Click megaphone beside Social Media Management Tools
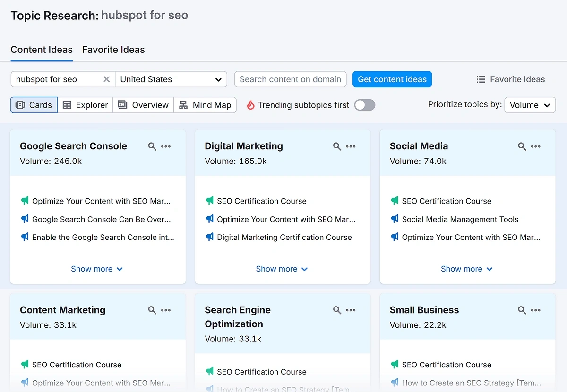 [x=395, y=219]
